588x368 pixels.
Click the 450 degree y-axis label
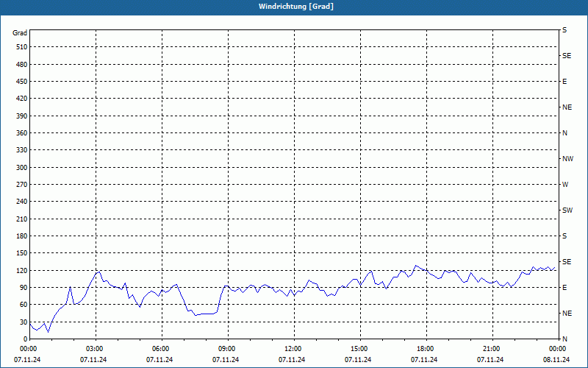coord(20,82)
